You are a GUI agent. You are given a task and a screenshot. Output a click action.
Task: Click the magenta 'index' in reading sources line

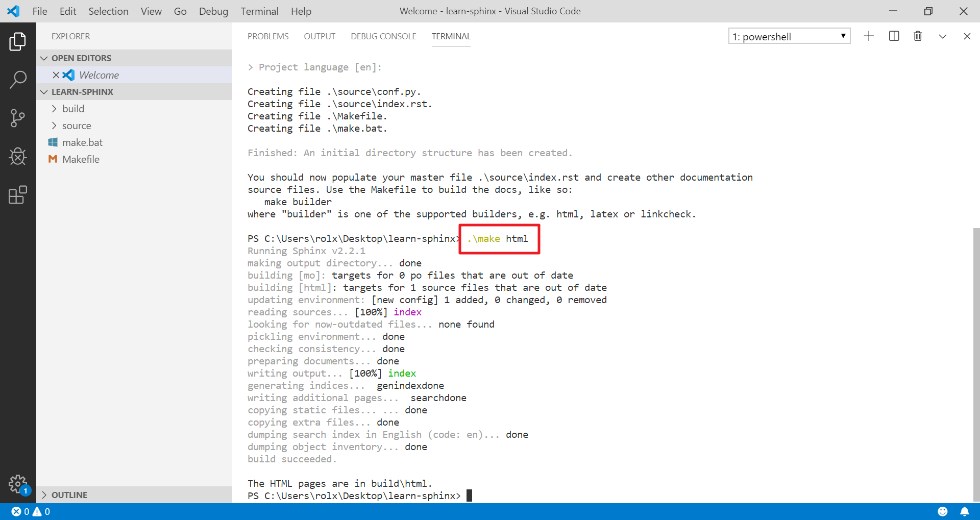click(x=407, y=312)
